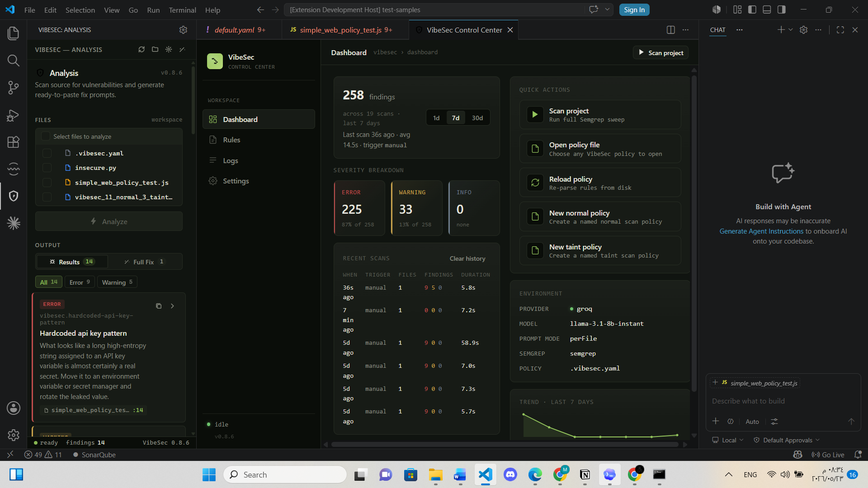Show hidden system tray icons
This screenshot has height=488, width=868.
pyautogui.click(x=729, y=474)
